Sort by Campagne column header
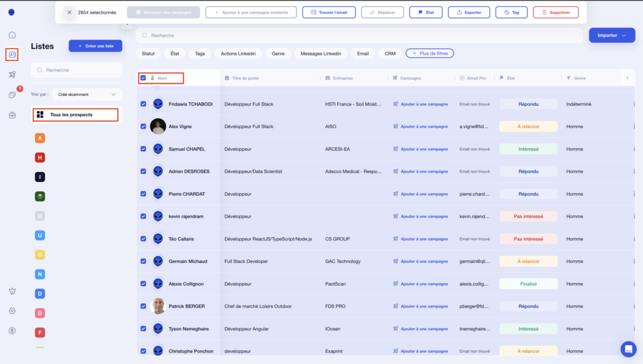The width and height of the screenshot is (643, 364). (x=411, y=78)
